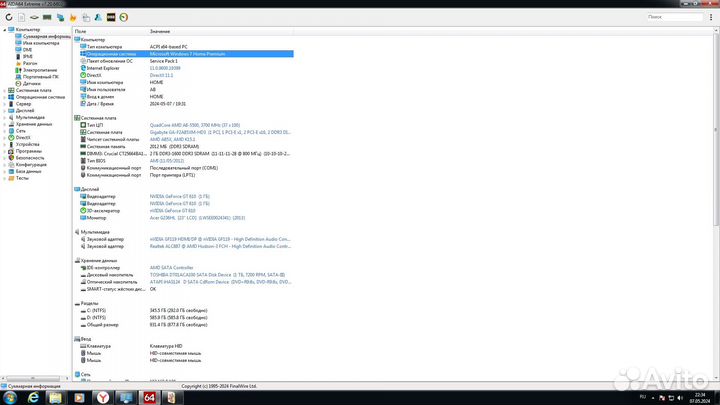Select Датчики in the left tree
This screenshot has width=720, height=405.
pyautogui.click(x=33, y=83)
